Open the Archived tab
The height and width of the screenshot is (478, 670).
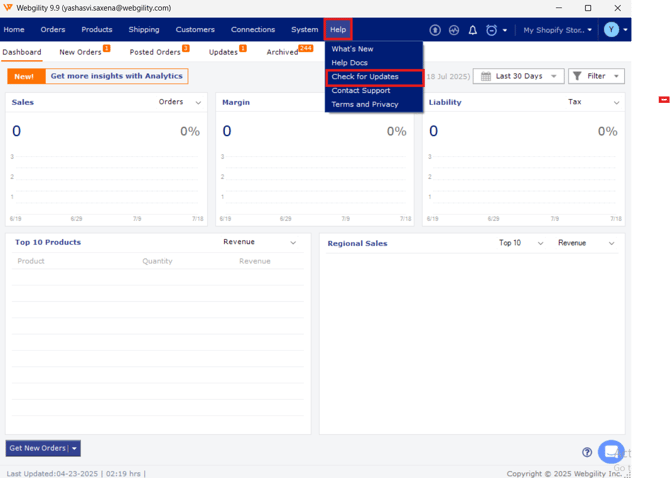click(x=283, y=52)
